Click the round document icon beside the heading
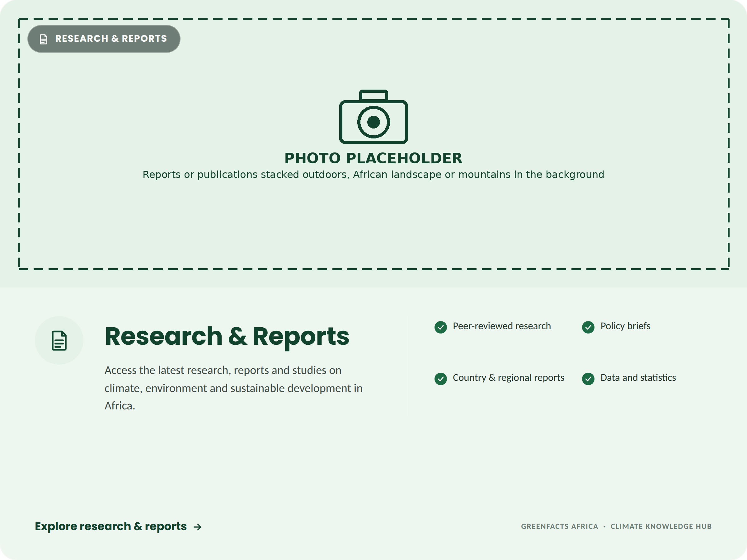Screen dimensions: 747x560 pos(59,340)
